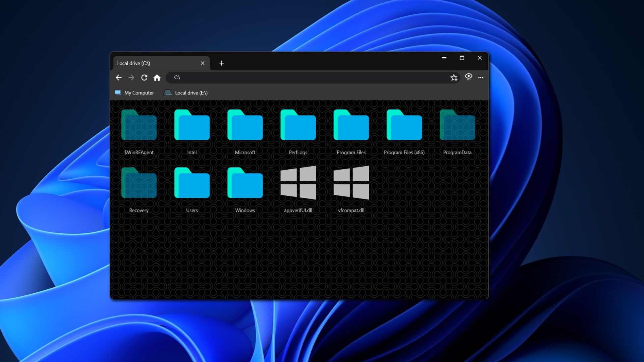Toggle hidden items with eye icon
The image size is (644, 362).
(x=469, y=77)
